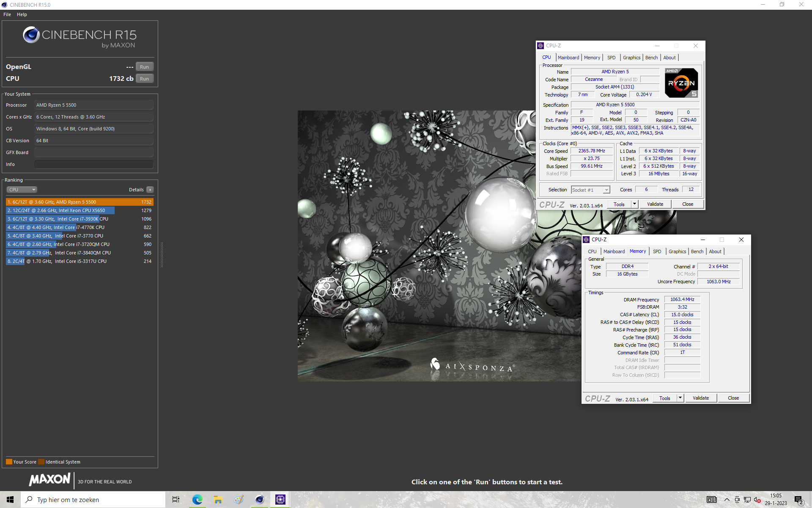Click the Cinebench taskbar icon
This screenshot has height=508, width=812.
pyautogui.click(x=260, y=500)
